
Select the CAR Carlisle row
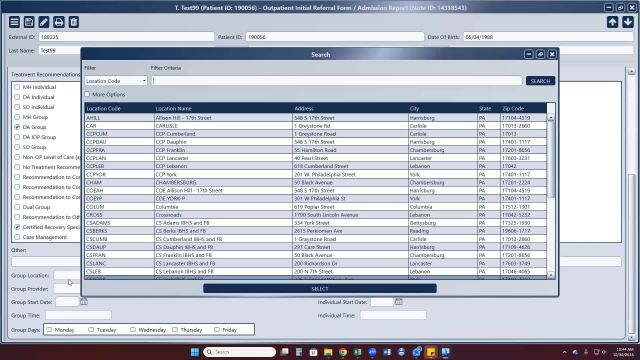316,126
